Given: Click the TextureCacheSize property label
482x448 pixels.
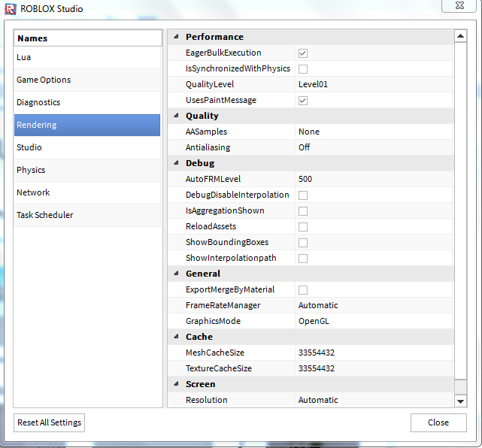Looking at the screenshot, I should (219, 368).
